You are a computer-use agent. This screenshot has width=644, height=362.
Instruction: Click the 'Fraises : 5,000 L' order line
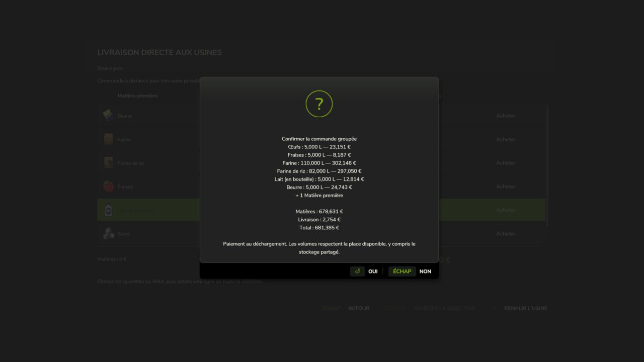coord(319,155)
